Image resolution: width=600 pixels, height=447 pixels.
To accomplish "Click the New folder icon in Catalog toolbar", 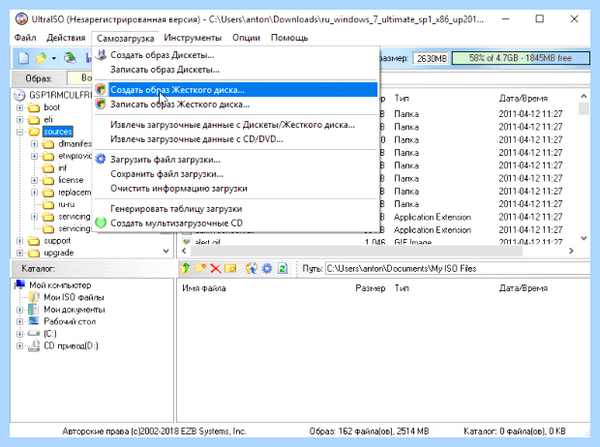I will 201,268.
